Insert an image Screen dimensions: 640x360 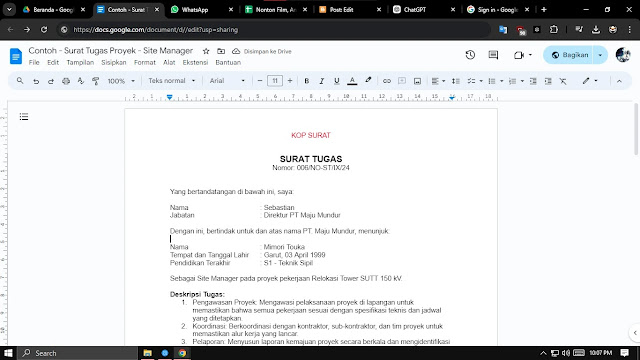tap(417, 81)
